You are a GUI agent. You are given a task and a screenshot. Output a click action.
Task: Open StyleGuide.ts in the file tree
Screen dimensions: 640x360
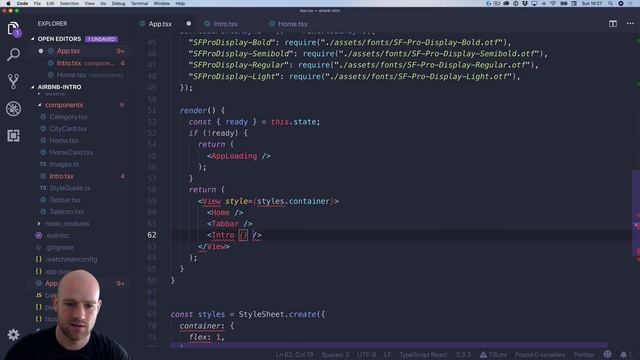click(x=70, y=188)
